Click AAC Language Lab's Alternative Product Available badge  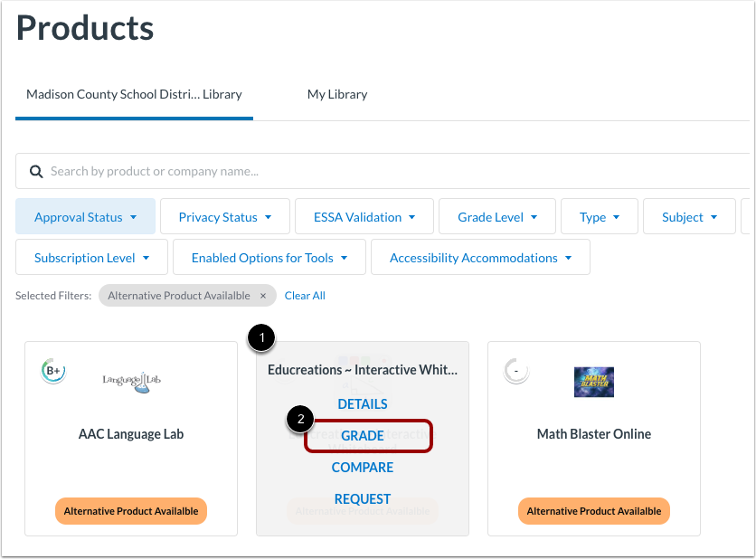tap(131, 511)
